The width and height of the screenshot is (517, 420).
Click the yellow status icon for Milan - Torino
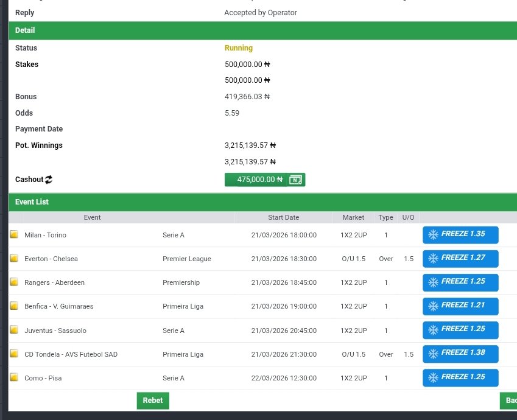14,234
